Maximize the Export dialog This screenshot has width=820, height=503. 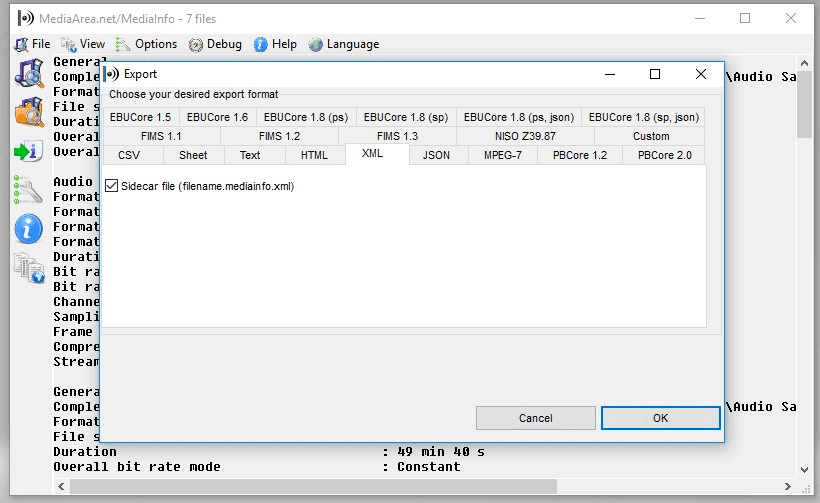[655, 74]
